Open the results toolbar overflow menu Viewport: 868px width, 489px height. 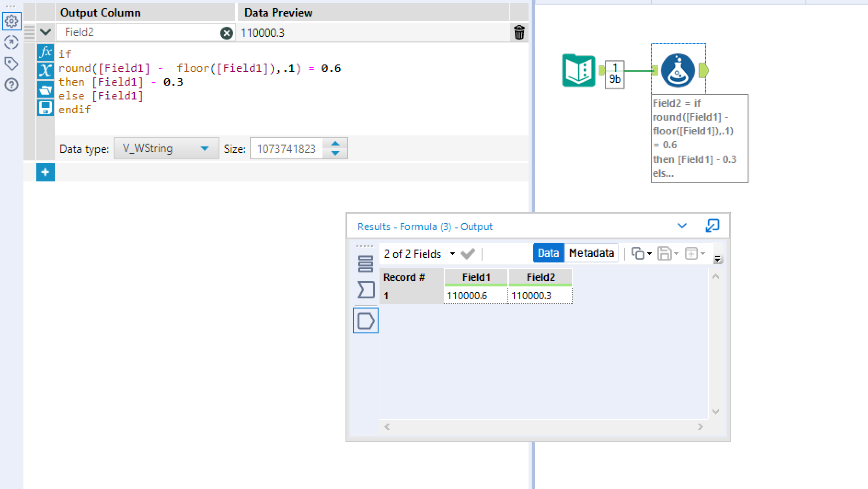tap(718, 259)
